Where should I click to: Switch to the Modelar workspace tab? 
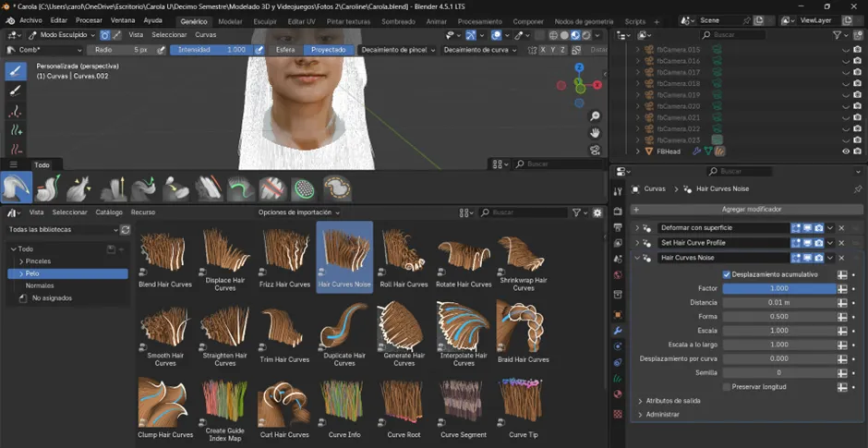pyautogui.click(x=231, y=20)
